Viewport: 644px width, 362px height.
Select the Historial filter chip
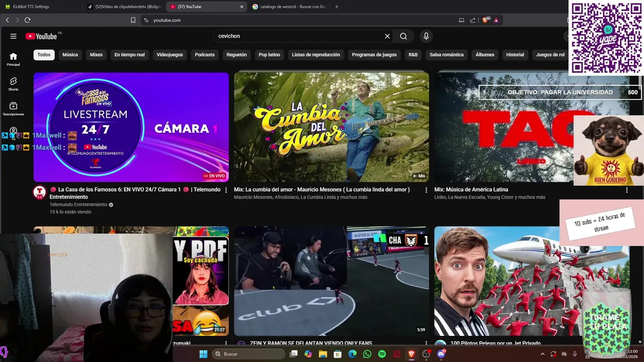pos(515,54)
